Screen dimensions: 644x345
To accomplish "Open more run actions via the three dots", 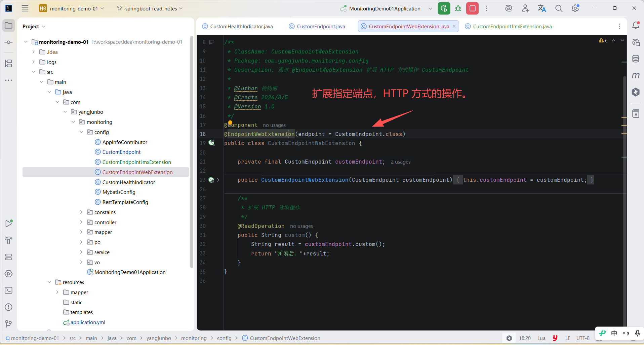I will pyautogui.click(x=486, y=8).
